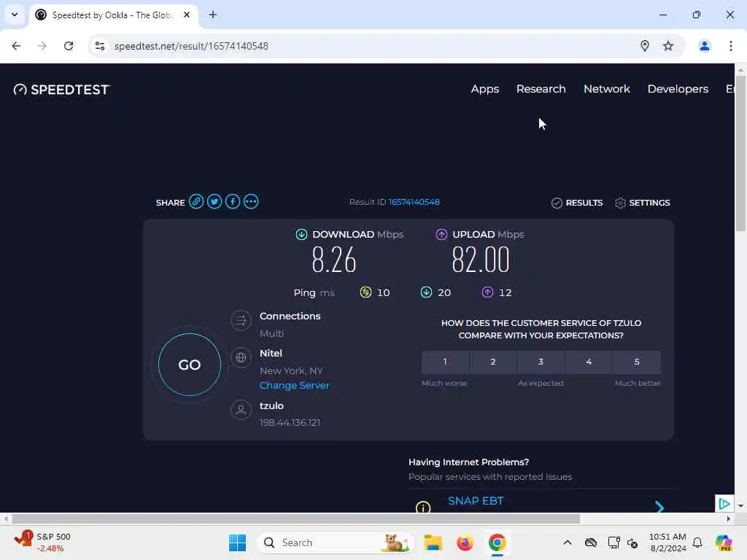Image resolution: width=747 pixels, height=560 pixels.
Task: Click the Speedtest logo
Action: click(x=61, y=90)
